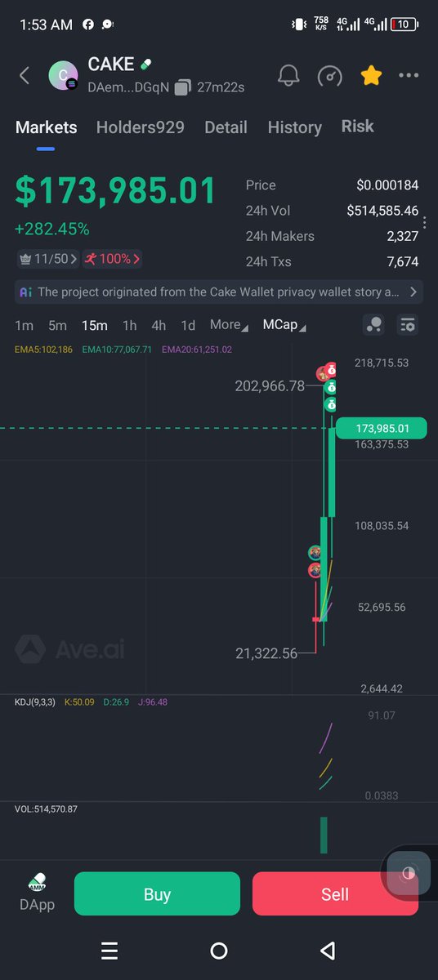This screenshot has width=438, height=980.
Task: Tap the bubble map icon above chart
Action: click(373, 325)
